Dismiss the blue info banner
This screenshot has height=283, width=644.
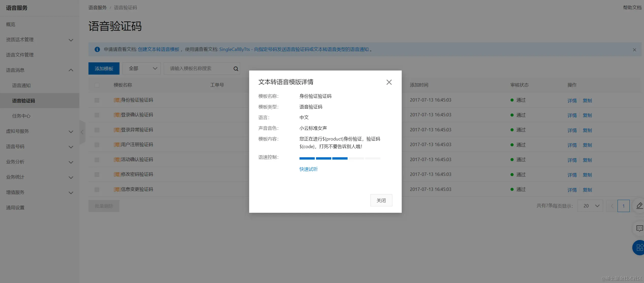[634, 50]
